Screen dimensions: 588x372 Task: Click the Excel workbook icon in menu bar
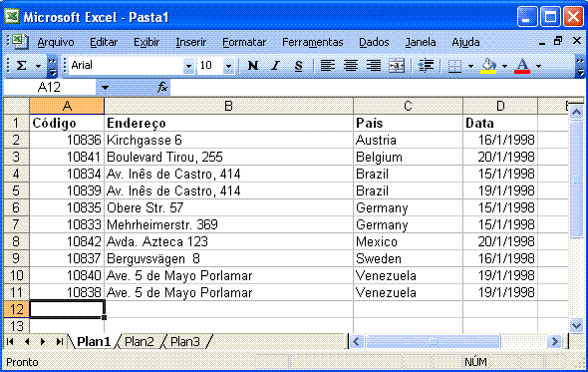tap(20, 41)
